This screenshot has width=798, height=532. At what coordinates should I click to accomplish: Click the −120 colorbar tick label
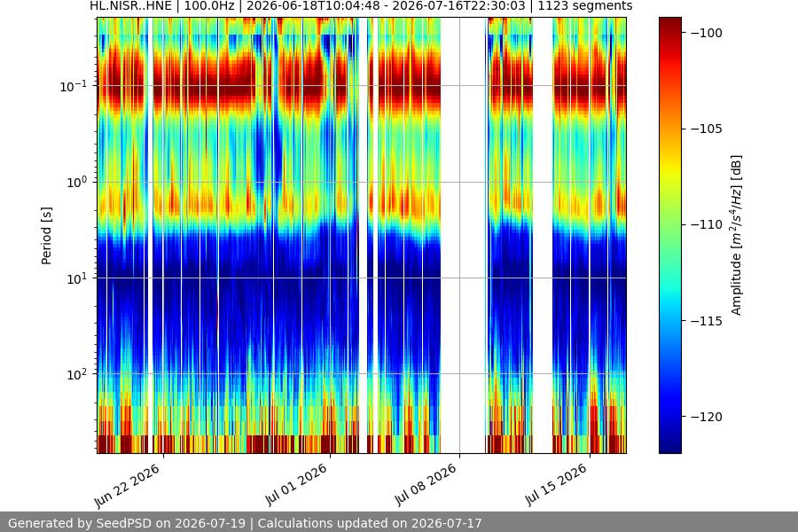click(707, 417)
